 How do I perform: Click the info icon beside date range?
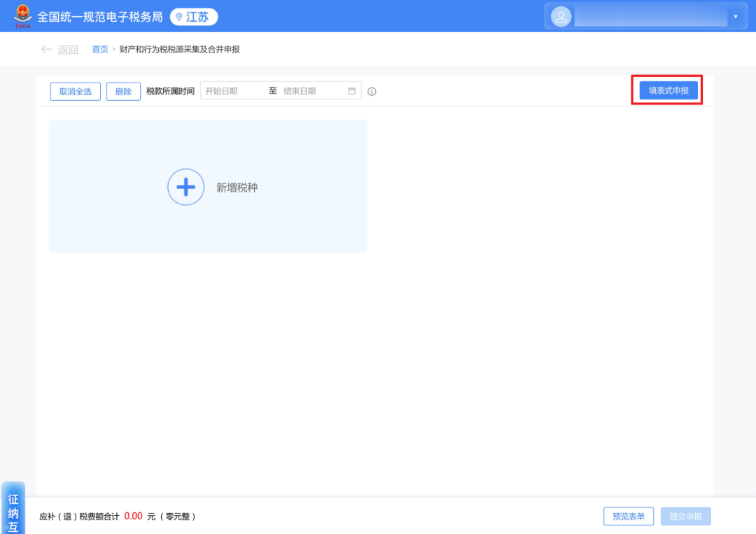pyautogui.click(x=372, y=92)
